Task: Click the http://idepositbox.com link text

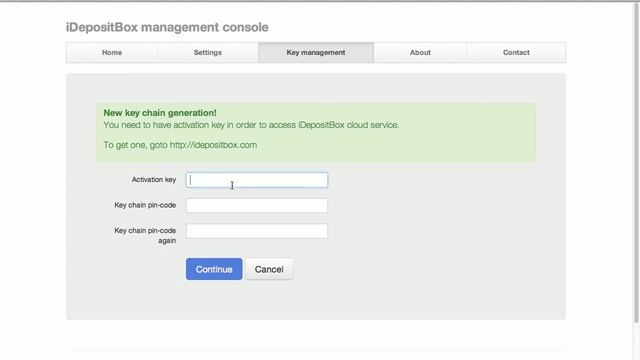Action: pyautogui.click(x=213, y=145)
